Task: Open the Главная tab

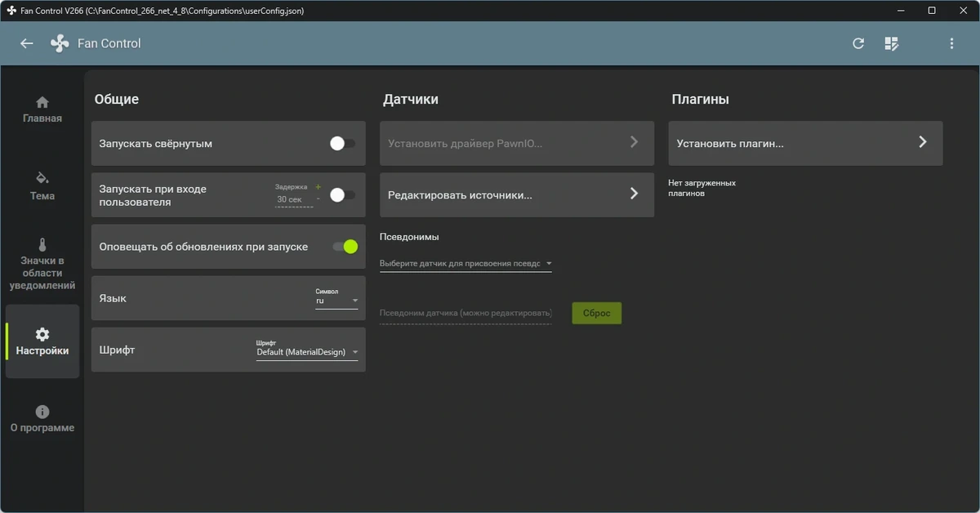Action: (42, 109)
